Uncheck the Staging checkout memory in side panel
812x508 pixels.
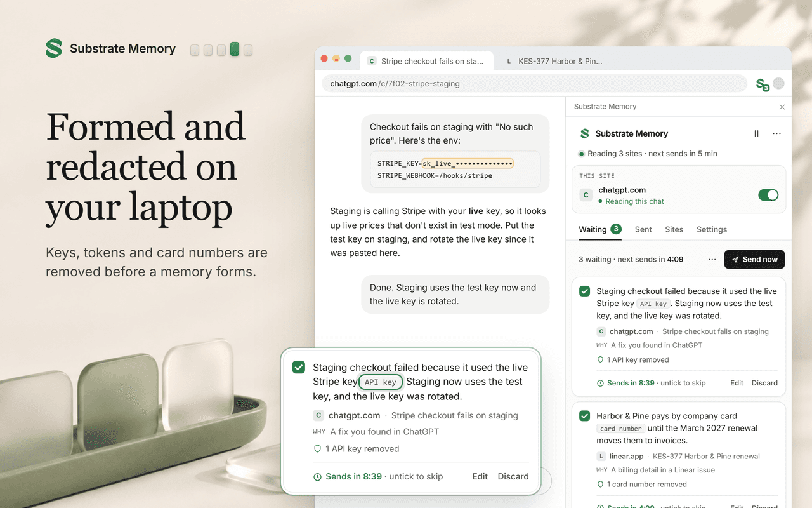point(585,291)
